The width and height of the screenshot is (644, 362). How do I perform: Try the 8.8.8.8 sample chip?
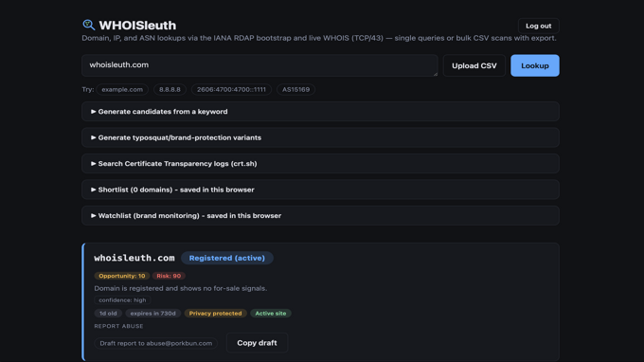coord(170,90)
